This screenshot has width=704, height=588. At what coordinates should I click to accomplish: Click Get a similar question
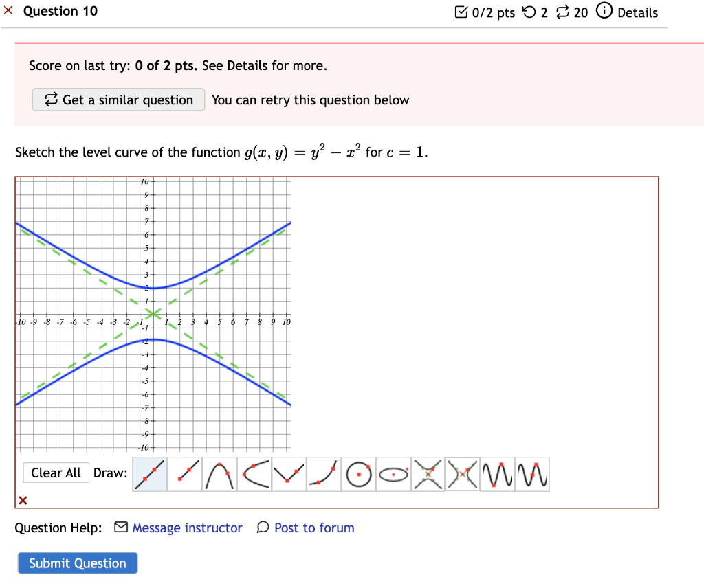[x=118, y=100]
